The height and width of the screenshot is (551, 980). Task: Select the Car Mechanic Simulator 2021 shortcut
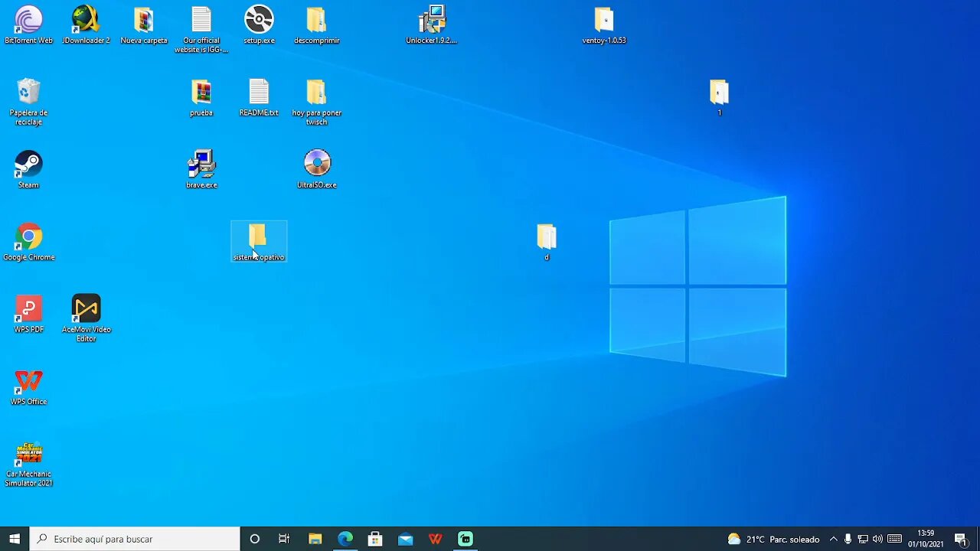28,464
